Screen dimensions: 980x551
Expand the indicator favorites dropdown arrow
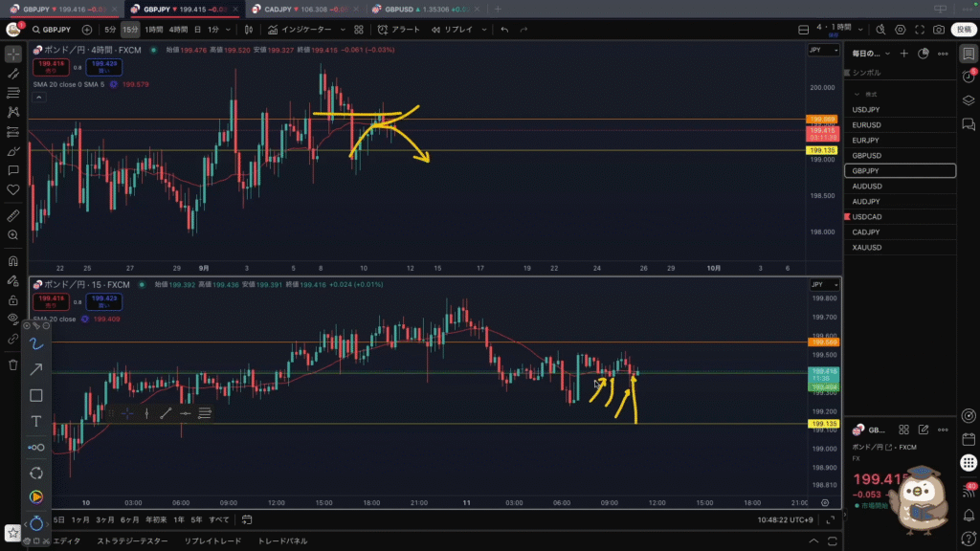pos(343,30)
